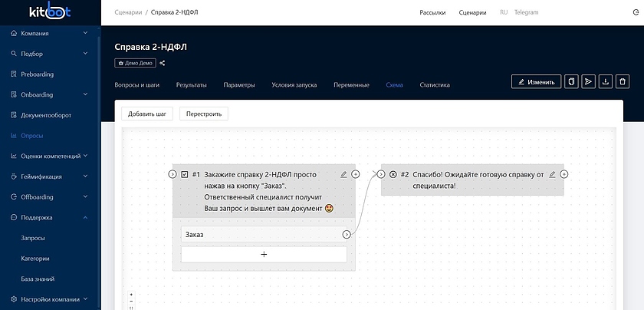Click the checkbox type icon on step #1
Screen dimensions: 644x310
(x=185, y=175)
